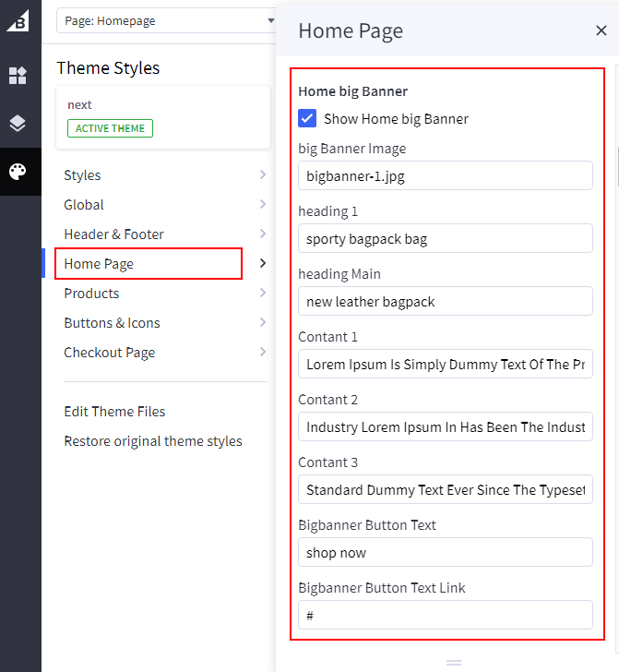Open Buttons & Icons settings
Screen dimensions: 619x672
[112, 323]
